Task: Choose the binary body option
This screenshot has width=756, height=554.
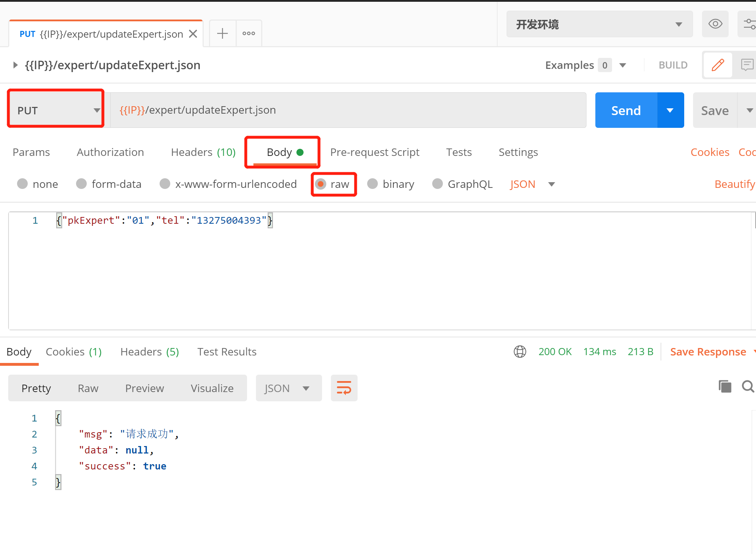Action: [x=372, y=184]
